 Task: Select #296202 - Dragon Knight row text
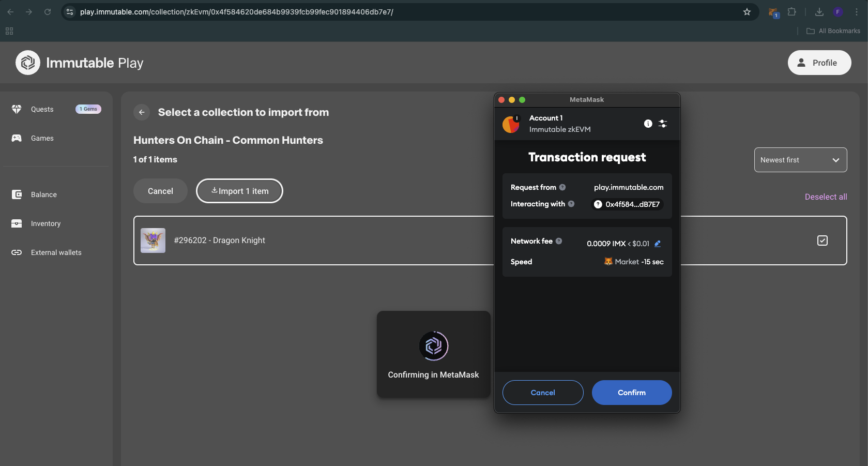(x=219, y=240)
